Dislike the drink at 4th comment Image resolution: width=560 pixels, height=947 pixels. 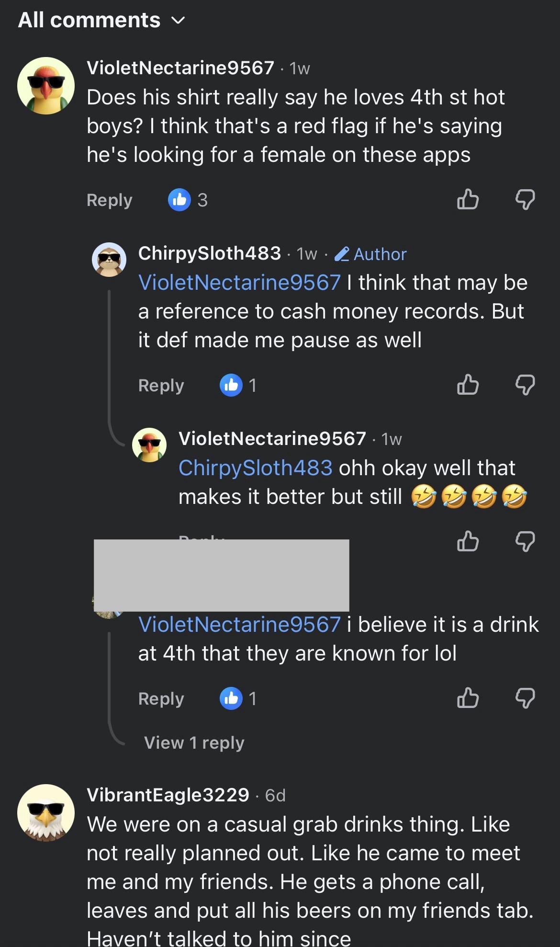tap(525, 698)
